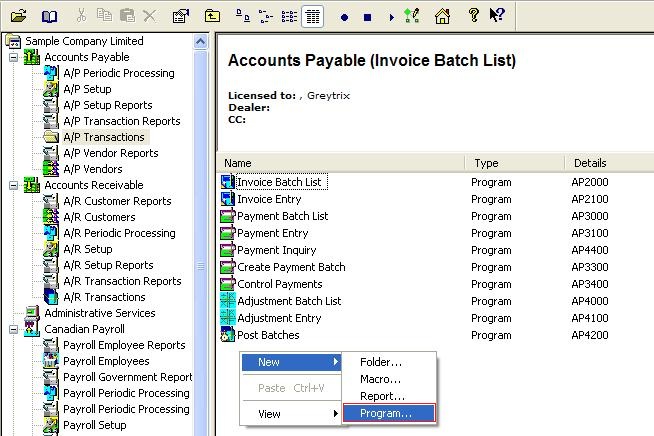This screenshot has width=654, height=436.
Task: Click the Home house toolbar icon
Action: 443,16
